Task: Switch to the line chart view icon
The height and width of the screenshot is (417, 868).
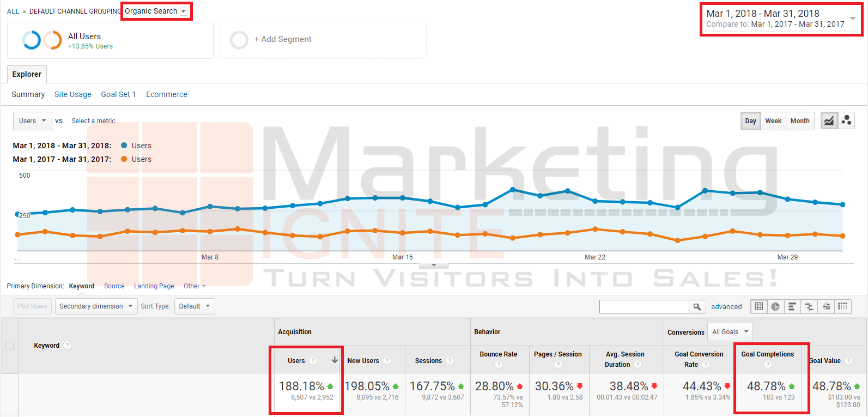Action: pyautogui.click(x=829, y=121)
